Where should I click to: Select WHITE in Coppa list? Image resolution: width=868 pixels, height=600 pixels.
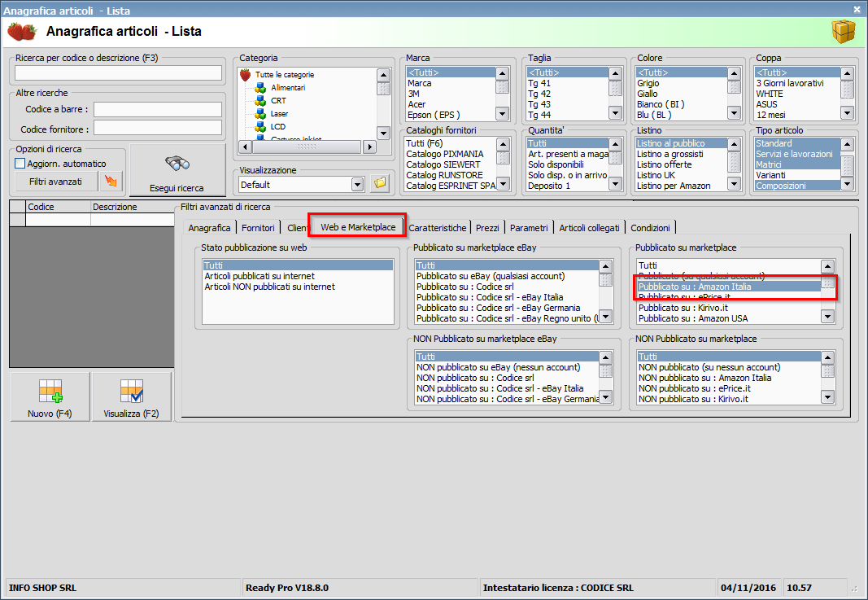click(x=797, y=94)
